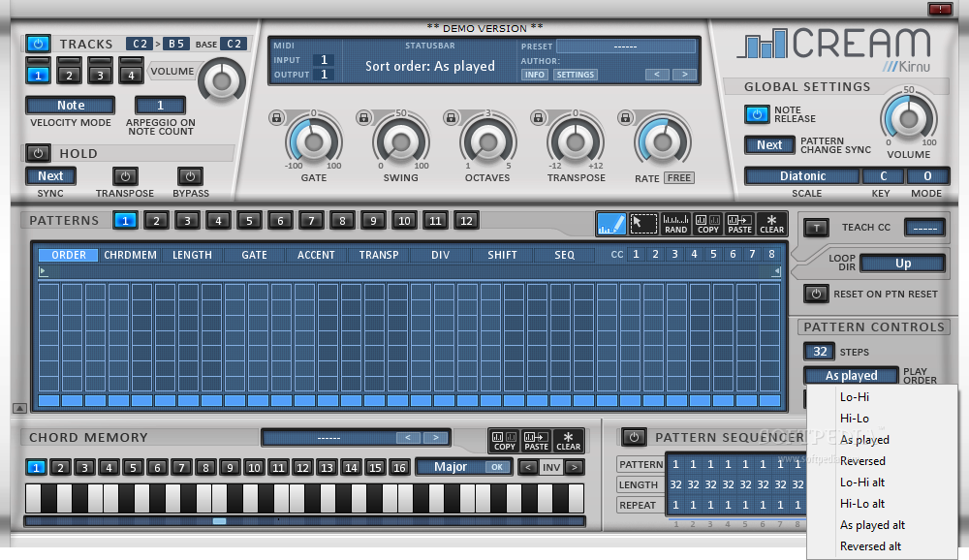Image resolution: width=969 pixels, height=560 pixels.
Task: Toggle the SWING knob lock icon
Action: point(363,117)
